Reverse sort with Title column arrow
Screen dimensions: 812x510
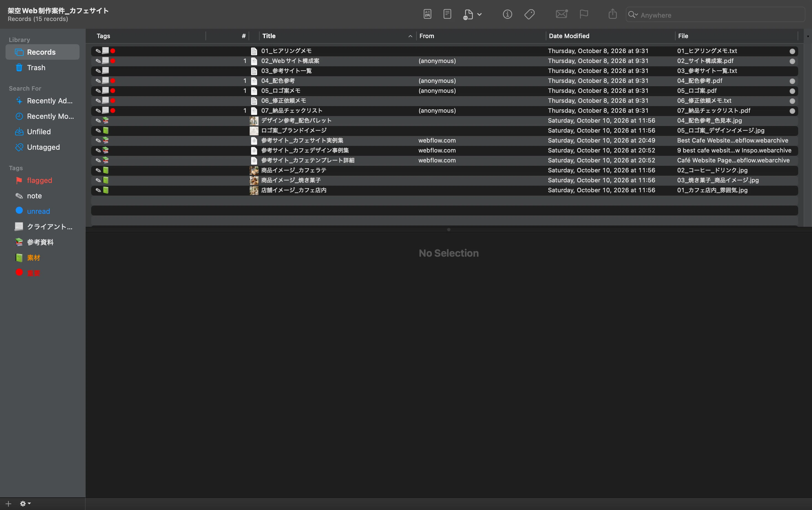pos(410,36)
